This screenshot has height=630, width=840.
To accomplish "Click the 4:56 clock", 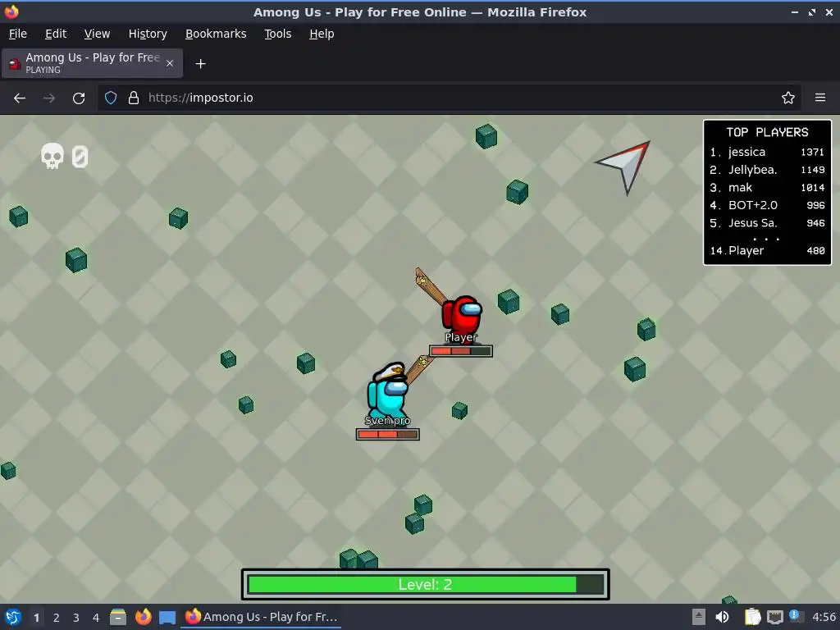I will (824, 617).
